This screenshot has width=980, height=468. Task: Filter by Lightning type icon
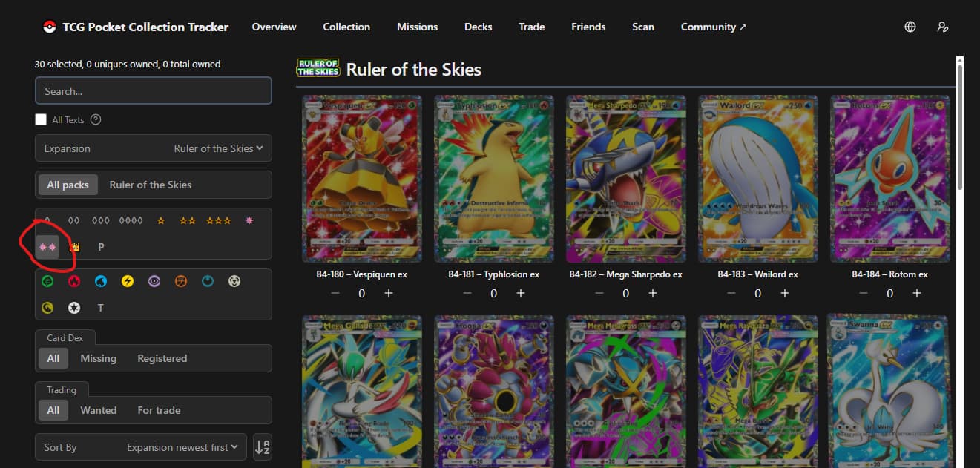(x=128, y=281)
